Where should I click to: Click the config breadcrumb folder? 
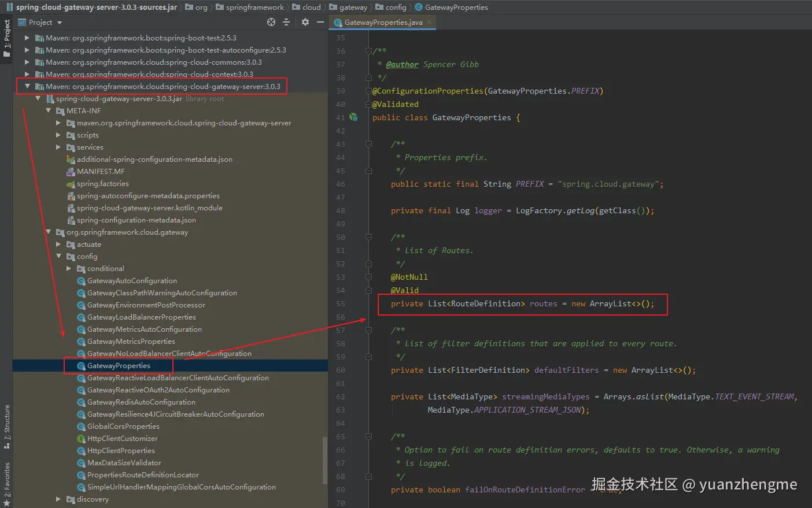click(x=391, y=7)
